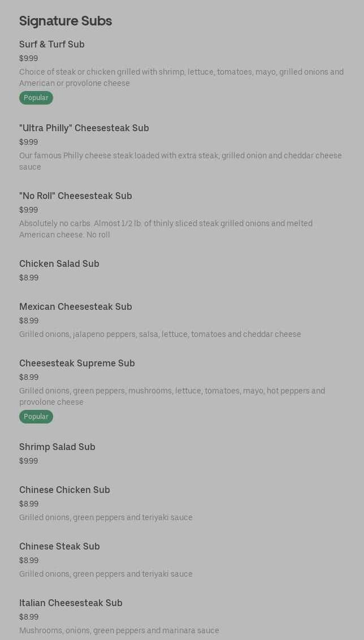Click Mexican Cheesesteak jalapeno description

[x=160, y=335]
